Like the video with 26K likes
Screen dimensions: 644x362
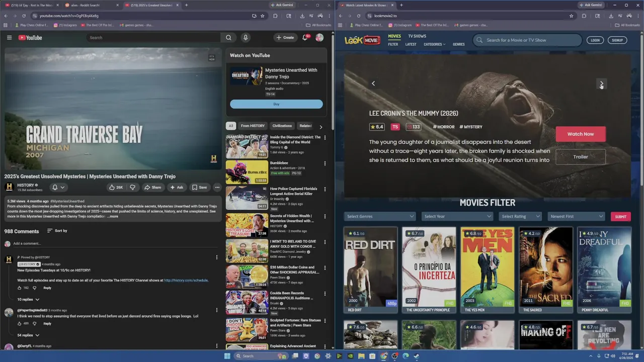pyautogui.click(x=116, y=188)
